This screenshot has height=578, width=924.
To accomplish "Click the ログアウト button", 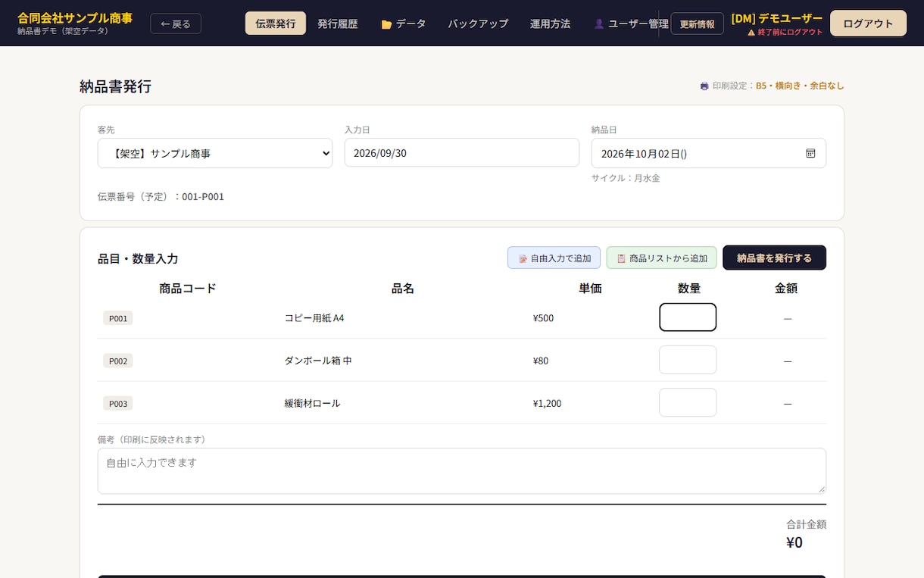I will click(868, 23).
